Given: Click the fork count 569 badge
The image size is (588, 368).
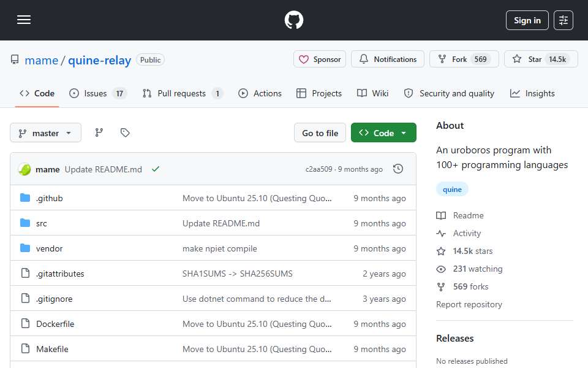Looking at the screenshot, I should 480,59.
